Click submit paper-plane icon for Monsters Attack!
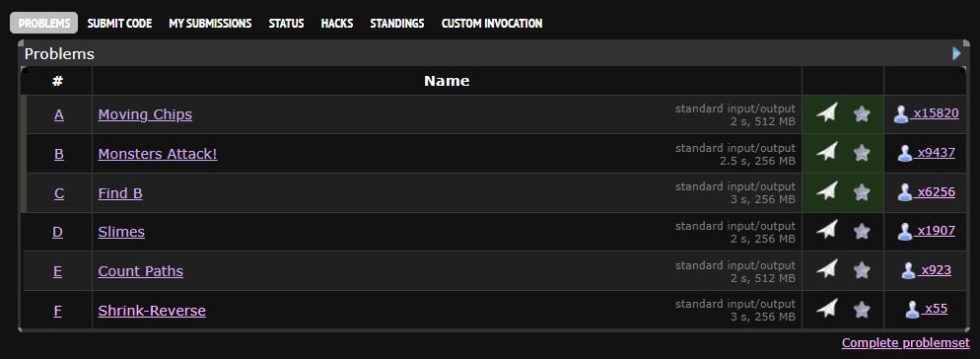Viewport: 980px width, 359px height. coord(826,152)
